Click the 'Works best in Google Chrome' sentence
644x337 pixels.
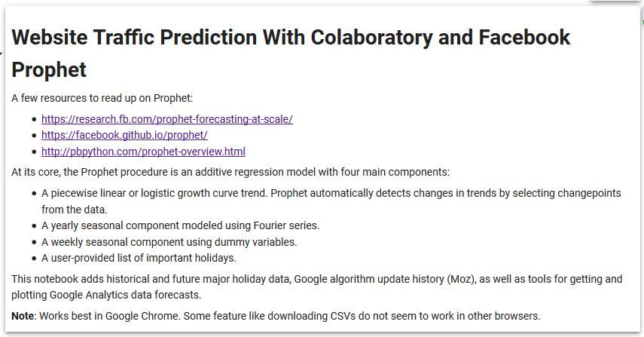tap(286, 316)
